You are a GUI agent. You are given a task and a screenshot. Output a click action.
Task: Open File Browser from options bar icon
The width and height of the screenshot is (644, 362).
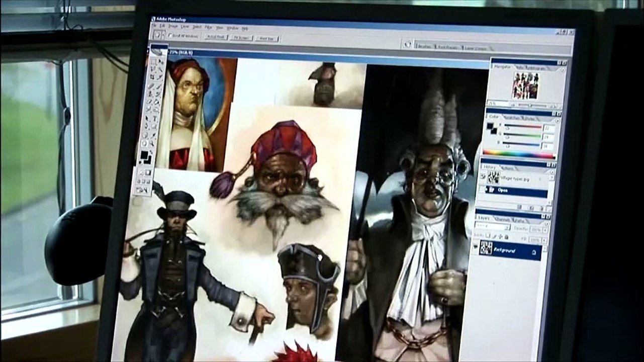click(408, 44)
